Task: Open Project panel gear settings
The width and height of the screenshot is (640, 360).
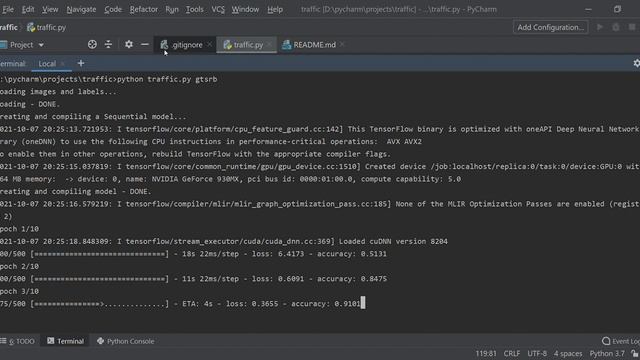Action: (x=129, y=44)
